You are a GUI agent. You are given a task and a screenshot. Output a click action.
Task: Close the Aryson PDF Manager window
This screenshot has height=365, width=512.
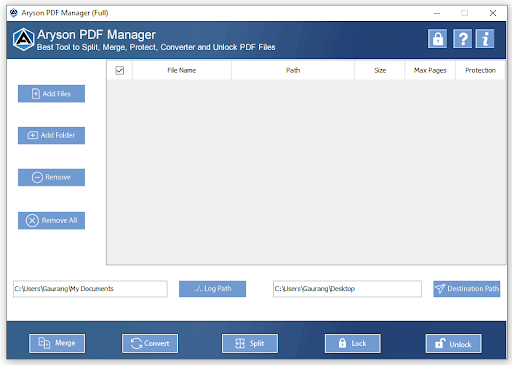(x=493, y=13)
